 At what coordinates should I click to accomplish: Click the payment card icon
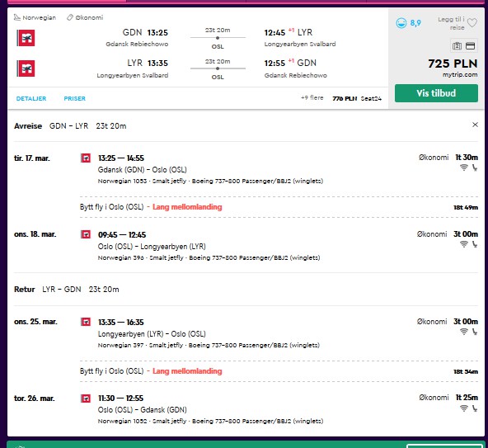(x=470, y=46)
